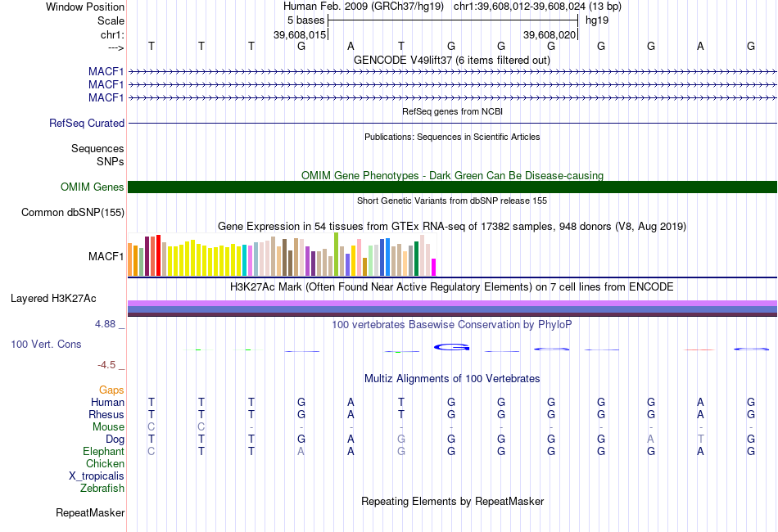Open 100 vertebrates Basewise Conservation by PhyloP title
Viewport: 778px width, 532px height.
[452, 325]
